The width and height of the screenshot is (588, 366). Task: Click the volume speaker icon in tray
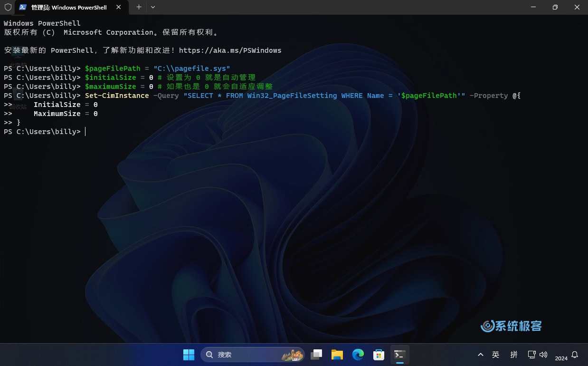coord(544,355)
